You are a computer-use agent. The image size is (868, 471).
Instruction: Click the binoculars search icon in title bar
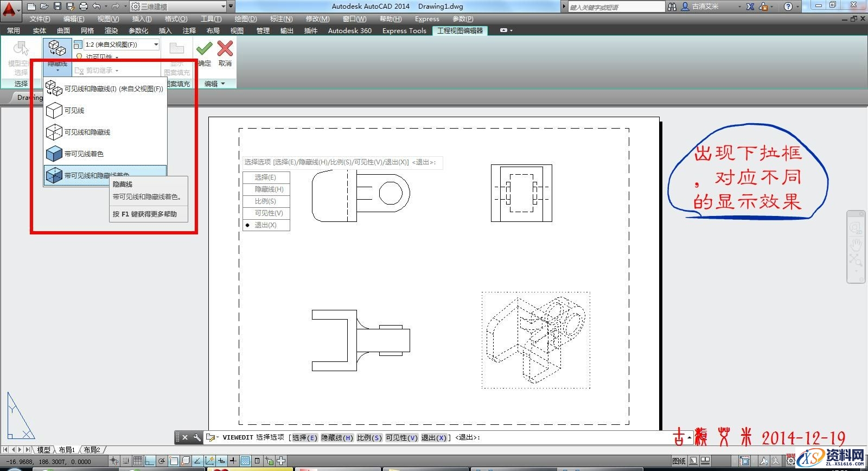(x=672, y=7)
